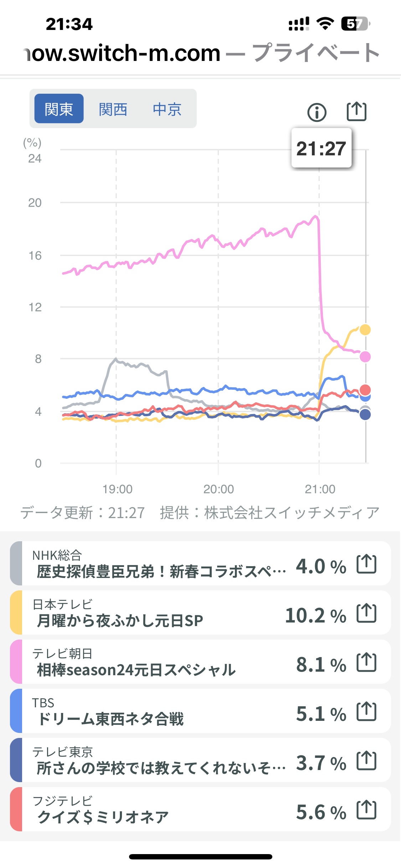This screenshot has height=868, width=401.
Task: Switch to the 関西 region tab
Action: (113, 109)
